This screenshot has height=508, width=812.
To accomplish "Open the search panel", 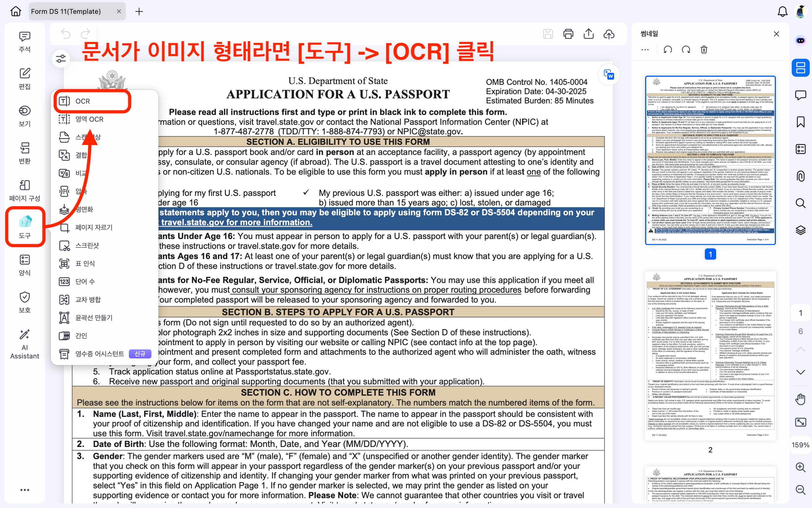I will [801, 203].
